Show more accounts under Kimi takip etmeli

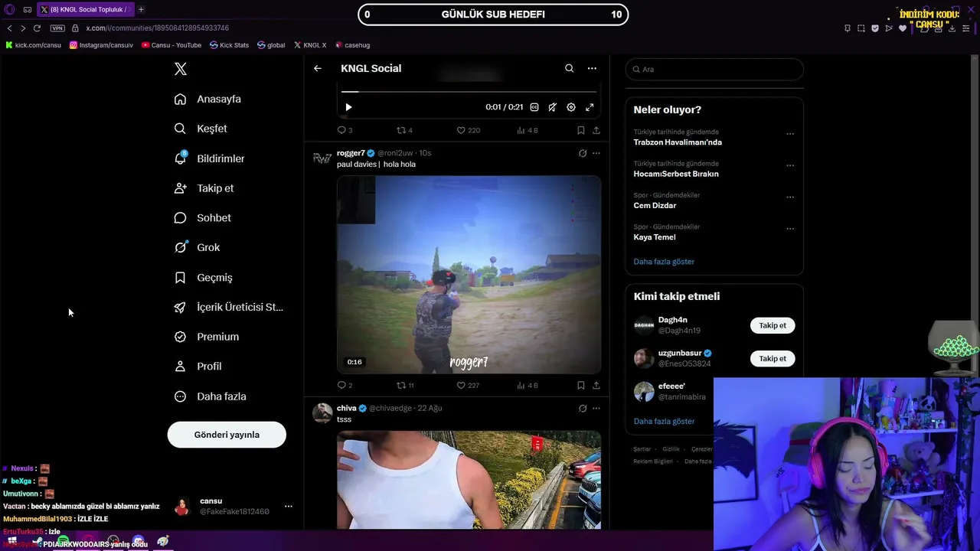tap(664, 421)
